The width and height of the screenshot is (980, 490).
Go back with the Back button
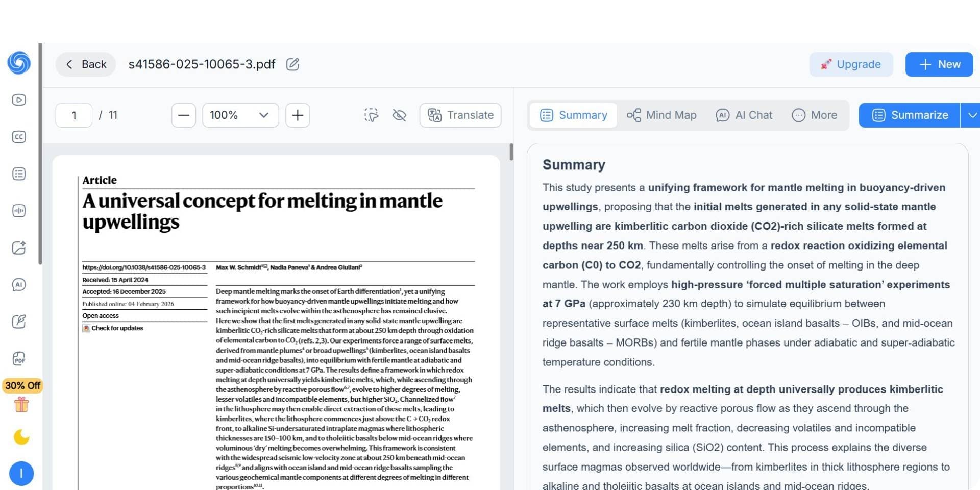coord(86,64)
